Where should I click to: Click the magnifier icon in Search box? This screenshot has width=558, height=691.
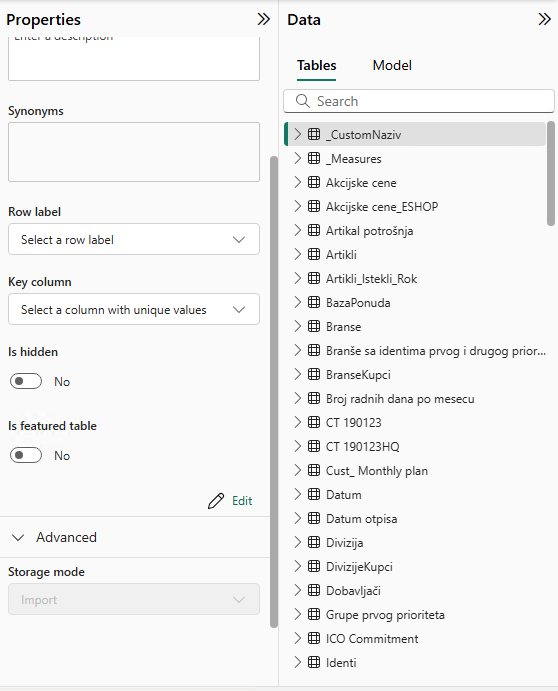coord(302,101)
